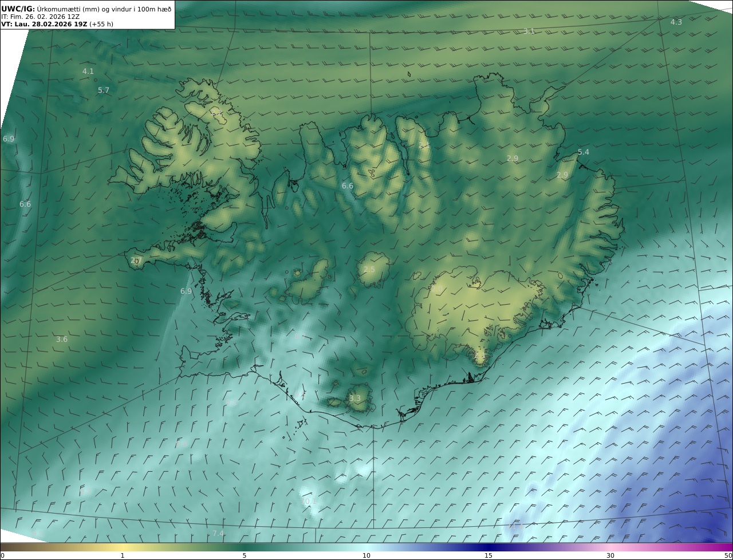Click the 2.5 value on Hofsjökull glacier
The height and width of the screenshot is (560, 733).
[x=369, y=270]
